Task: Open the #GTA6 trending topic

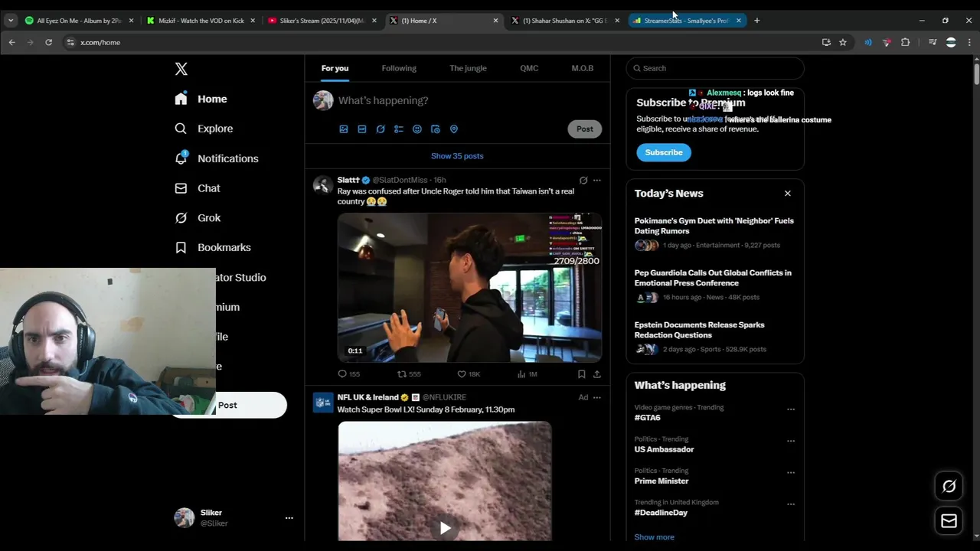Action: click(x=647, y=418)
